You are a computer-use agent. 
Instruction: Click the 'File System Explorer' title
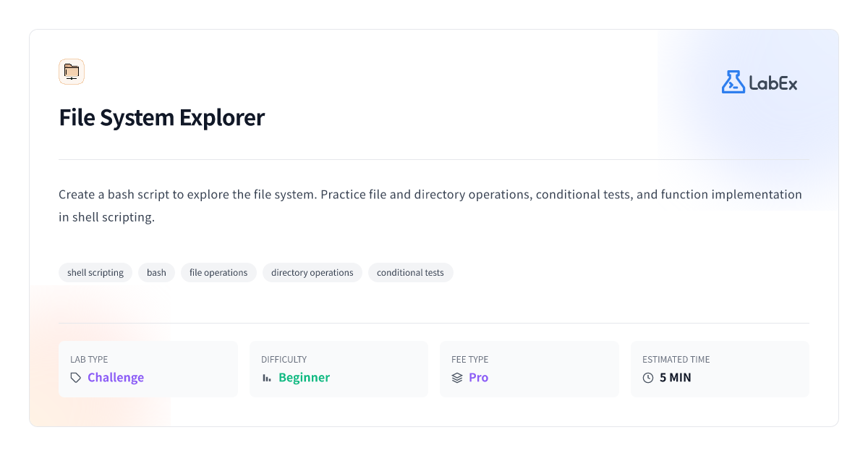(x=162, y=117)
